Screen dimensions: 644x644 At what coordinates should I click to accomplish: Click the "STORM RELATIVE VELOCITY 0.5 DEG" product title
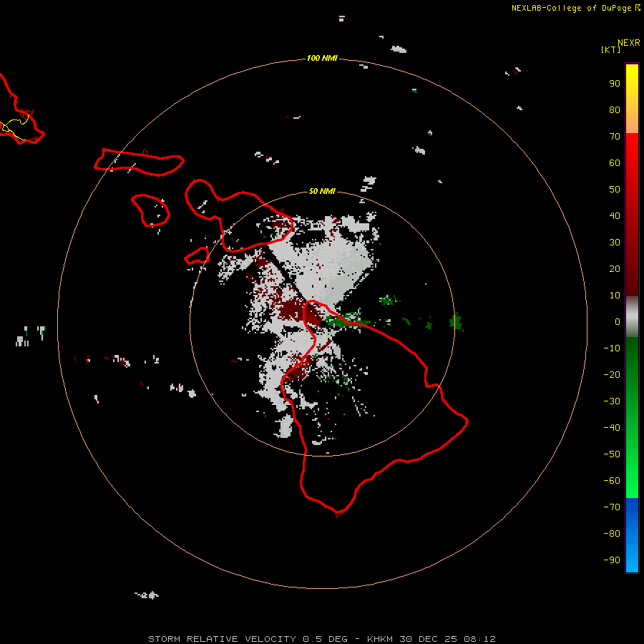248,639
